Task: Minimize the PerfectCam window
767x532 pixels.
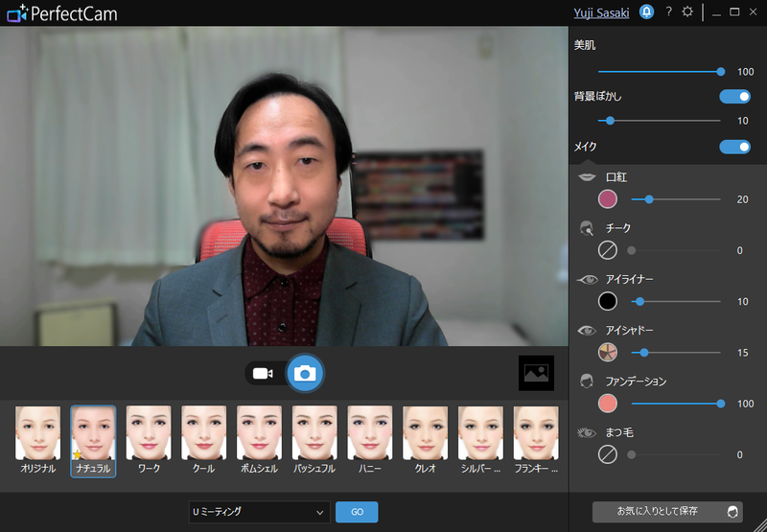Action: 716,13
